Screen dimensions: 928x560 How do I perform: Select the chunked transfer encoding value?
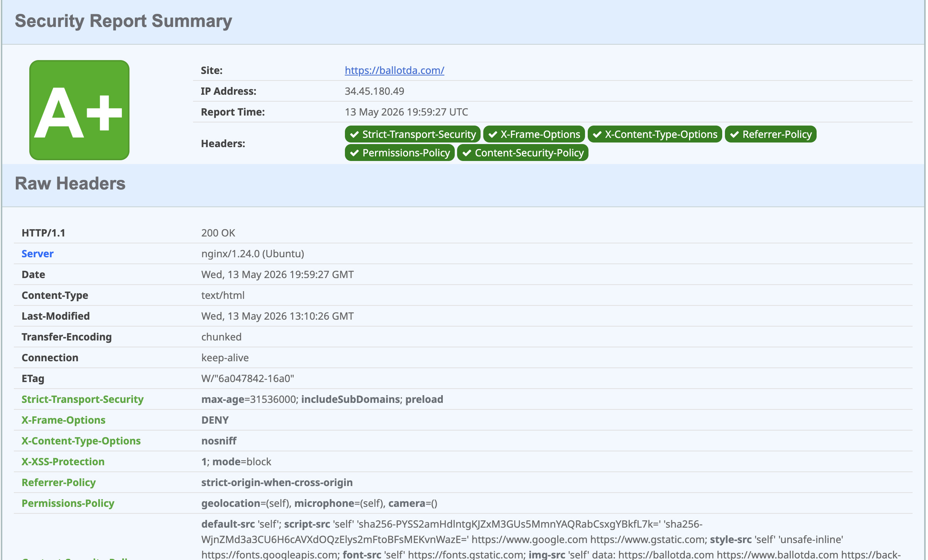click(221, 337)
